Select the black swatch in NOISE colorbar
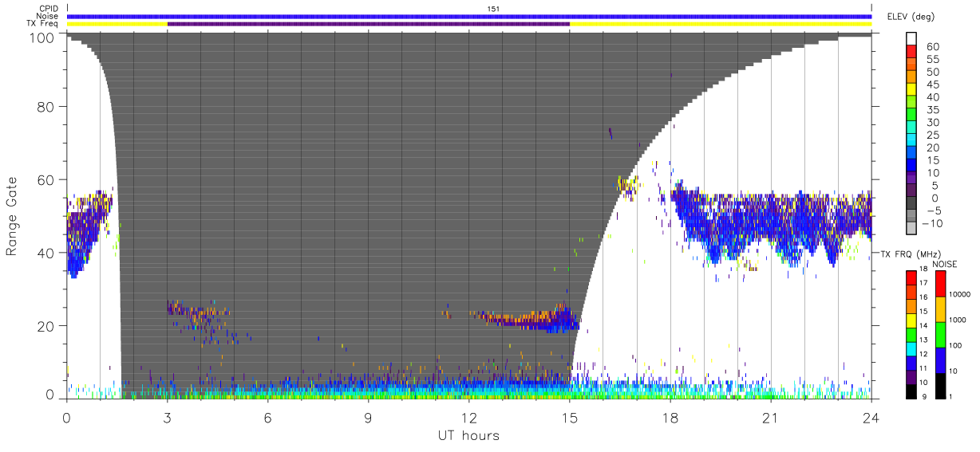 pyautogui.click(x=940, y=386)
